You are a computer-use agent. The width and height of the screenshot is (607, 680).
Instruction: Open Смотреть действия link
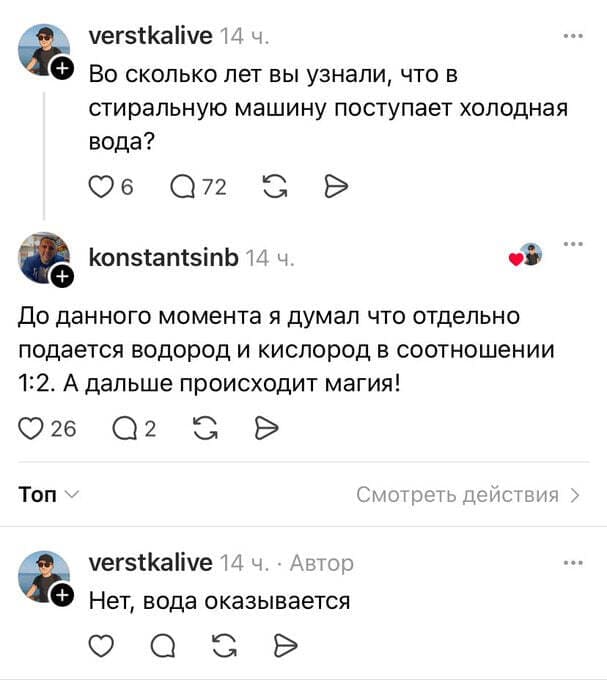(x=467, y=494)
